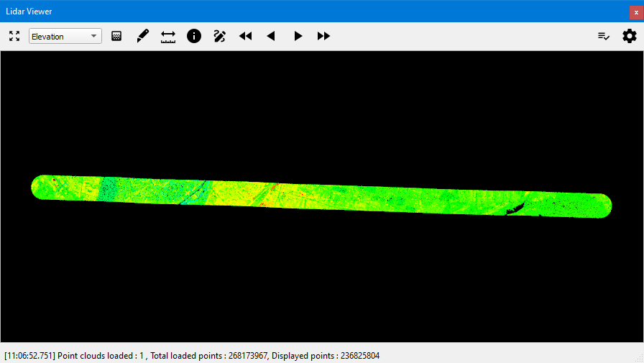Jump to the first frame with rewind

point(246,36)
